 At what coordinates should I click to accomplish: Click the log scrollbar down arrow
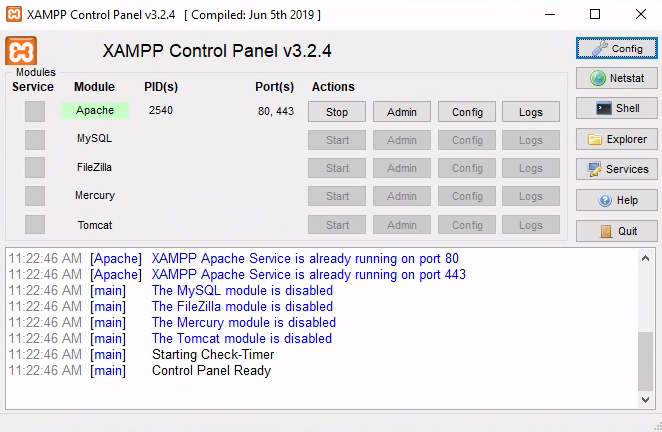(645, 399)
